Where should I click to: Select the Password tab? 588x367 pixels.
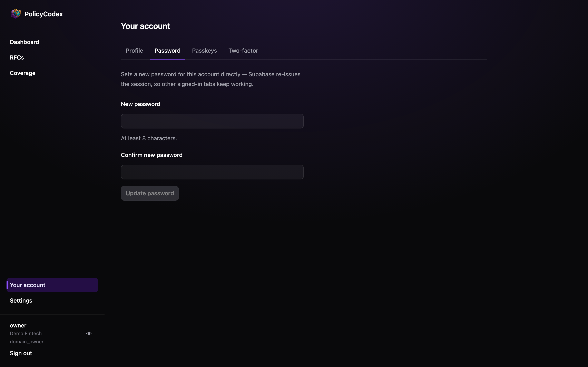coord(167,51)
